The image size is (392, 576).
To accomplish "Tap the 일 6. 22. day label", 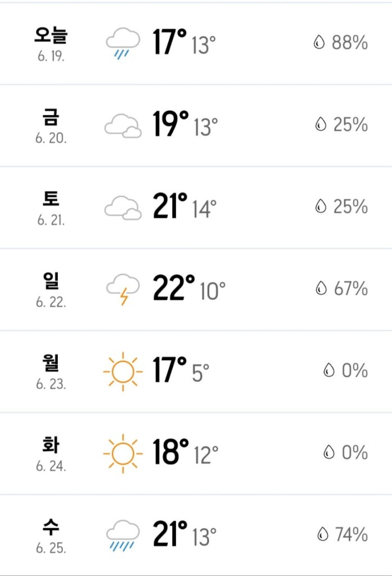I will 51,289.
